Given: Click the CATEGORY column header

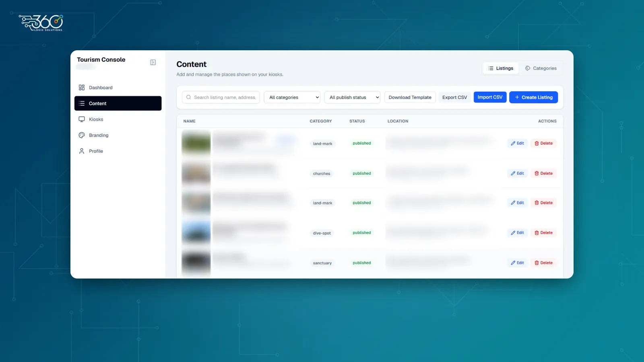Looking at the screenshot, I should coord(321,121).
